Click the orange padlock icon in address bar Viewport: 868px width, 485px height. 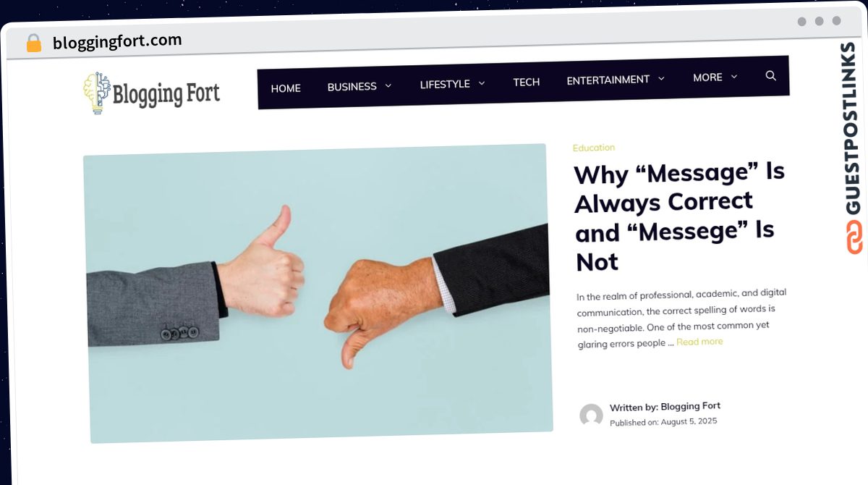coord(33,43)
